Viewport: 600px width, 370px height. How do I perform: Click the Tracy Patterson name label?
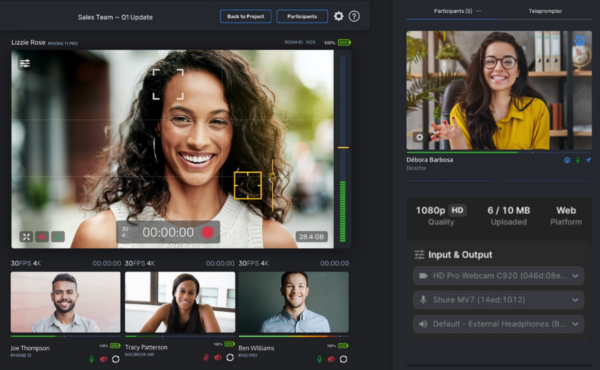tap(146, 347)
